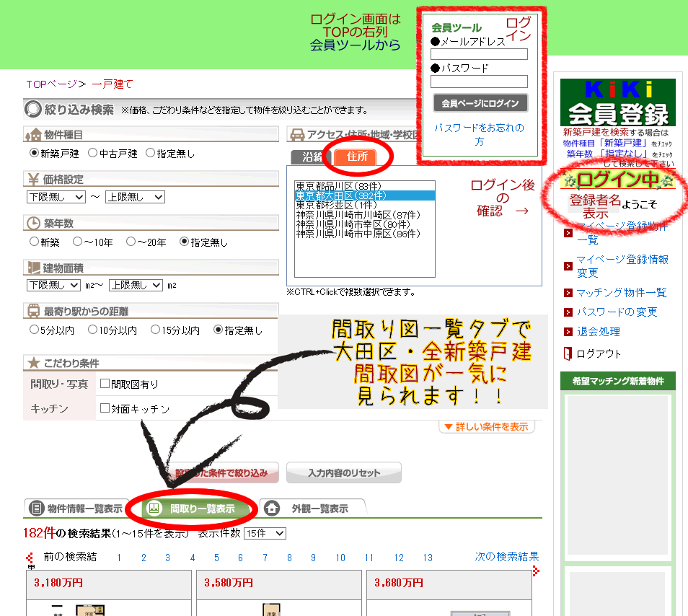Screen dimensions: 688x616
Task: Click the house icon on 外観一覧表示 tab
Action: [x=272, y=509]
